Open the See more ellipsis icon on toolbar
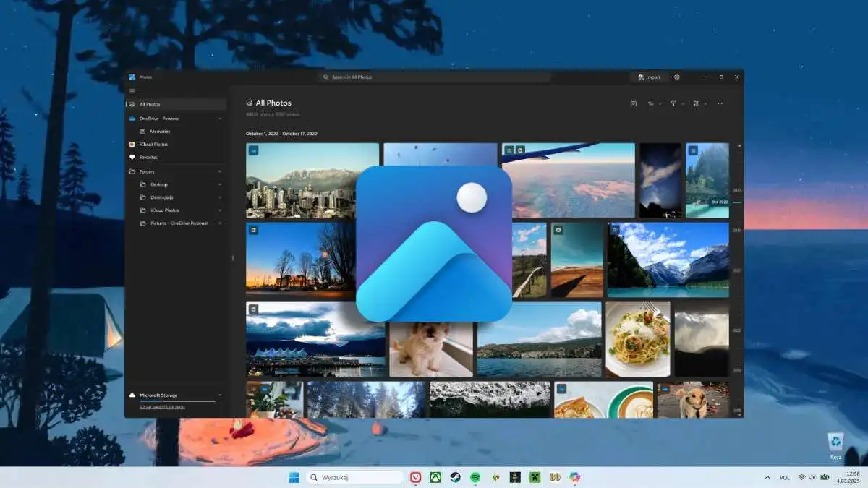 [x=720, y=103]
